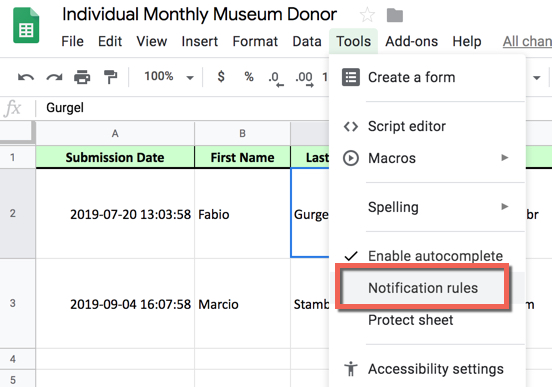This screenshot has height=387, width=552.
Task: Select Macros menu entry
Action: (x=427, y=158)
